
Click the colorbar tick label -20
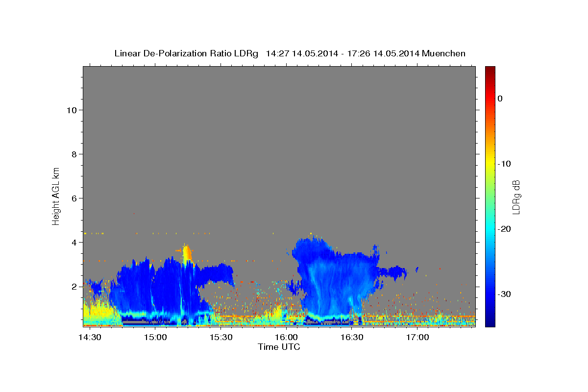[x=504, y=229]
